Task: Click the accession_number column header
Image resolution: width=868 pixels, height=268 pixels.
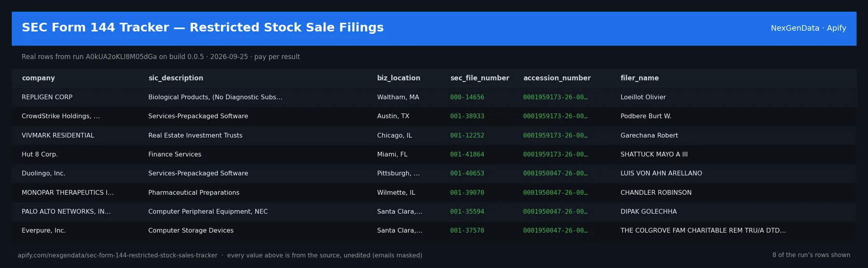Action: tap(557, 78)
